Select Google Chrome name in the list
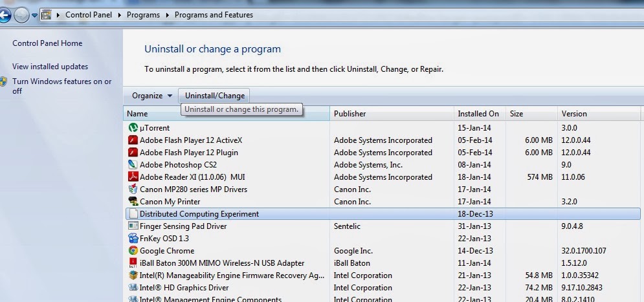Viewport: 644px width, 302px height. [x=167, y=251]
